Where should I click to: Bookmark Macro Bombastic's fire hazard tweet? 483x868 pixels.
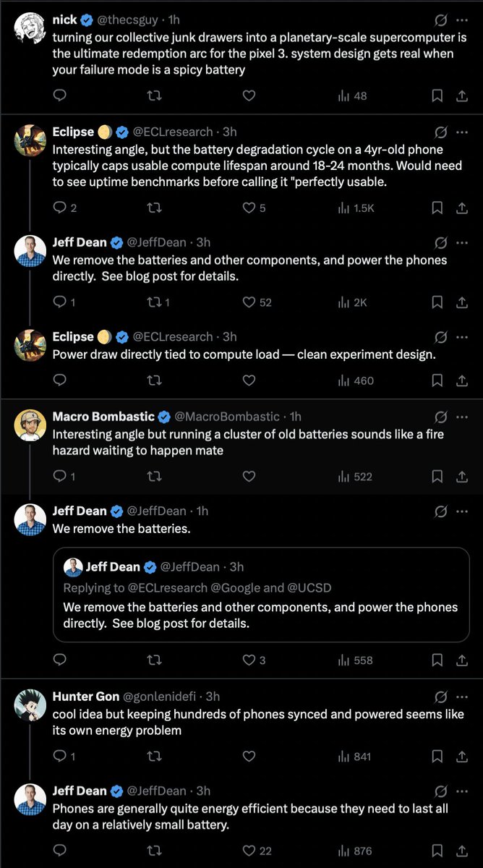click(437, 476)
